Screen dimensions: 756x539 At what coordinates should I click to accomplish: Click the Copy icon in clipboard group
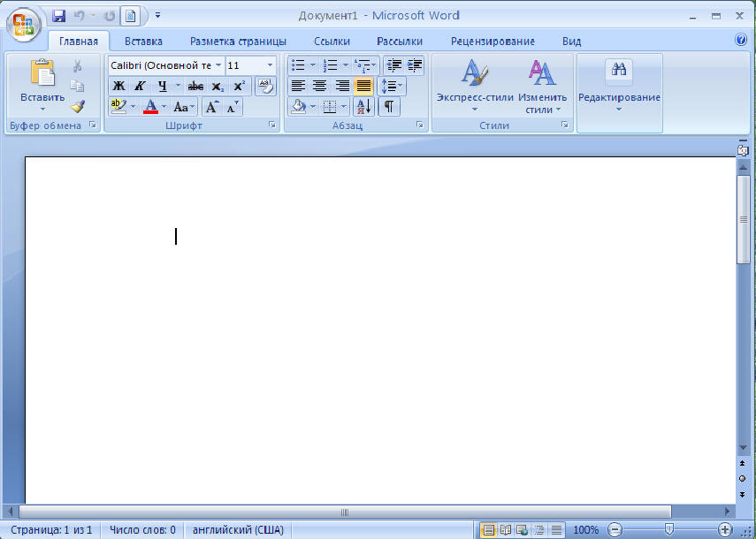click(x=77, y=87)
